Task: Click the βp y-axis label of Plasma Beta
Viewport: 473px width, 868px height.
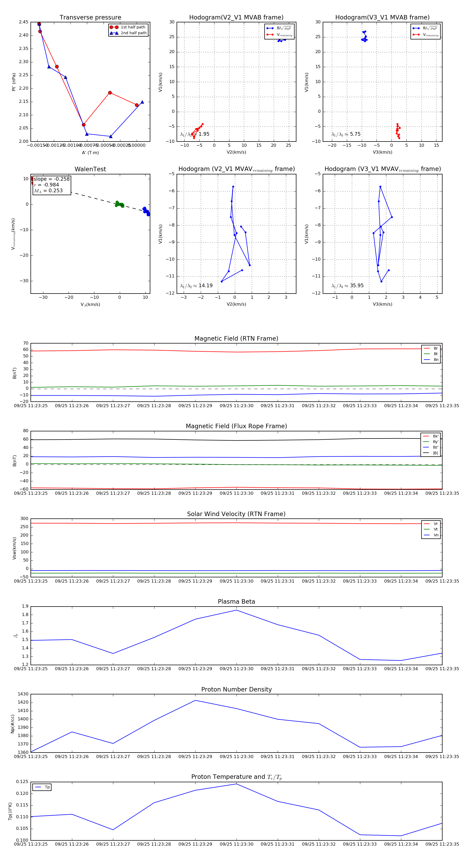Action: pos(16,636)
